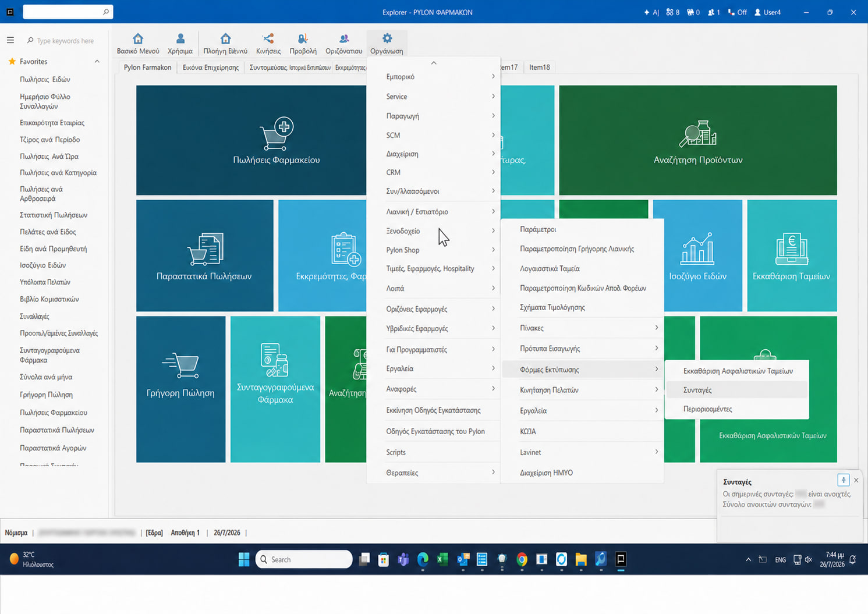This screenshot has height=614, width=868.
Task: Open the Εκκαθάριση Ταμείων tile
Action: 792,255
